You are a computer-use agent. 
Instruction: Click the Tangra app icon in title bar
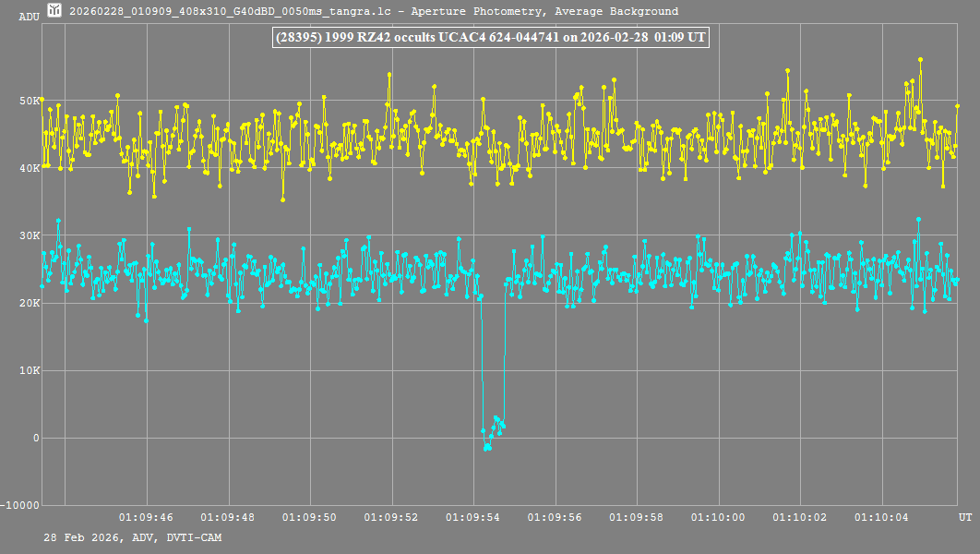click(55, 11)
